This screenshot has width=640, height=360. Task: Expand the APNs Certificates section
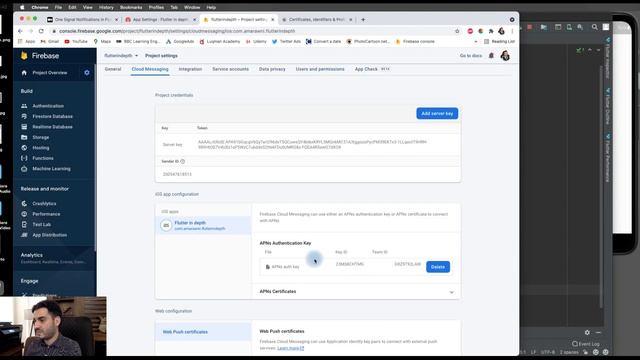pyautogui.click(x=451, y=292)
